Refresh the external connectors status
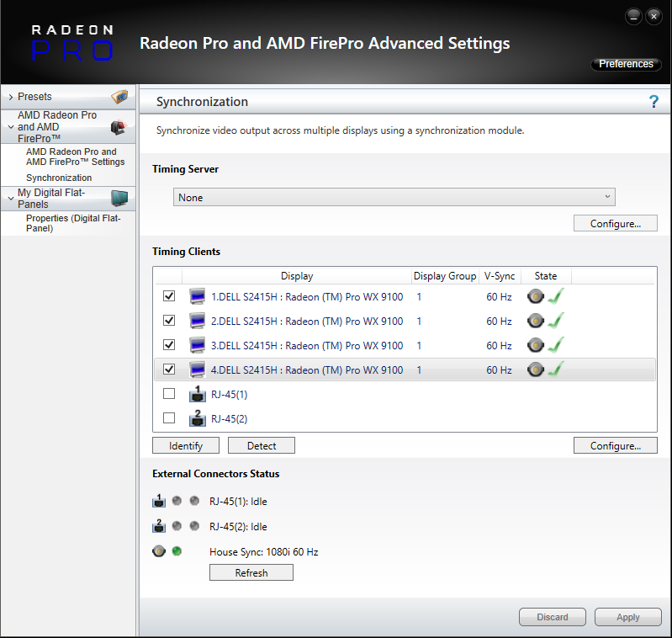 [x=251, y=572]
